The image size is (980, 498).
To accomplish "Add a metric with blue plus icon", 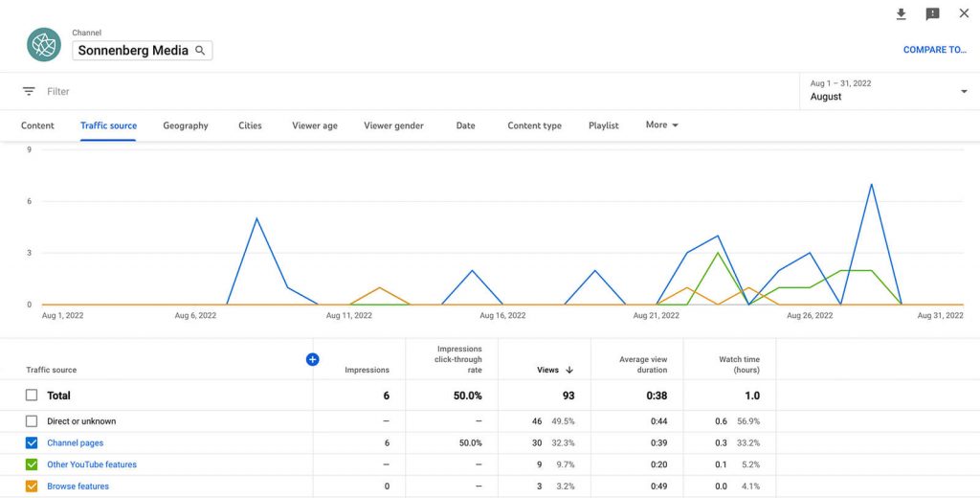I will tap(313, 359).
